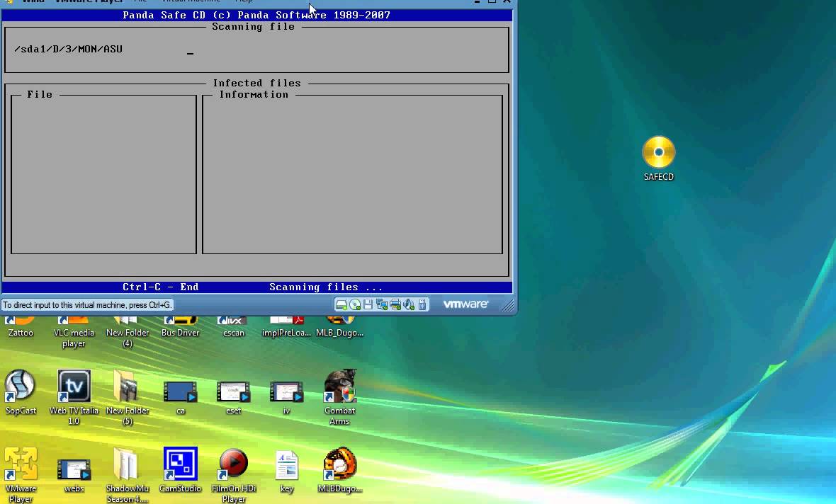
Task: Click the USB device icon in VMware status bar
Action: 422,305
